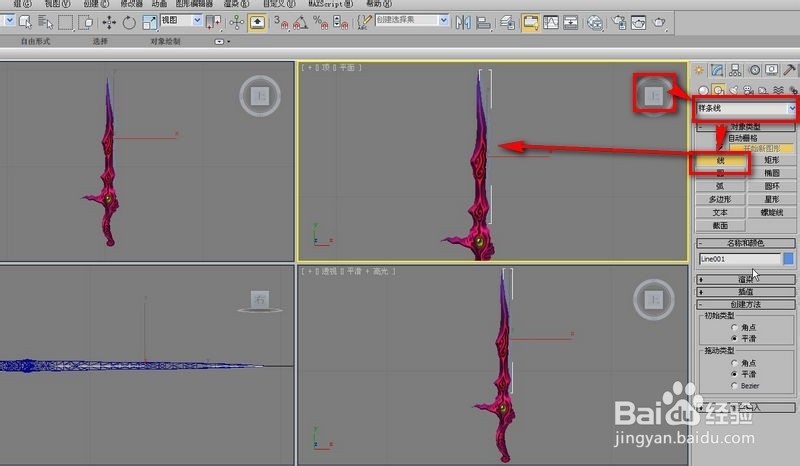Switch to the Utilities hammer tab

click(789, 70)
